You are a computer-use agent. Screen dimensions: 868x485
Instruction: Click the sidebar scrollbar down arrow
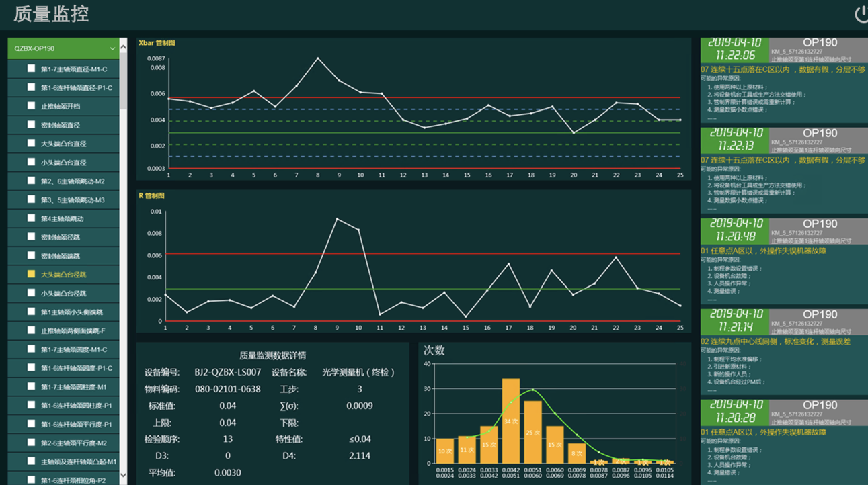(x=123, y=476)
